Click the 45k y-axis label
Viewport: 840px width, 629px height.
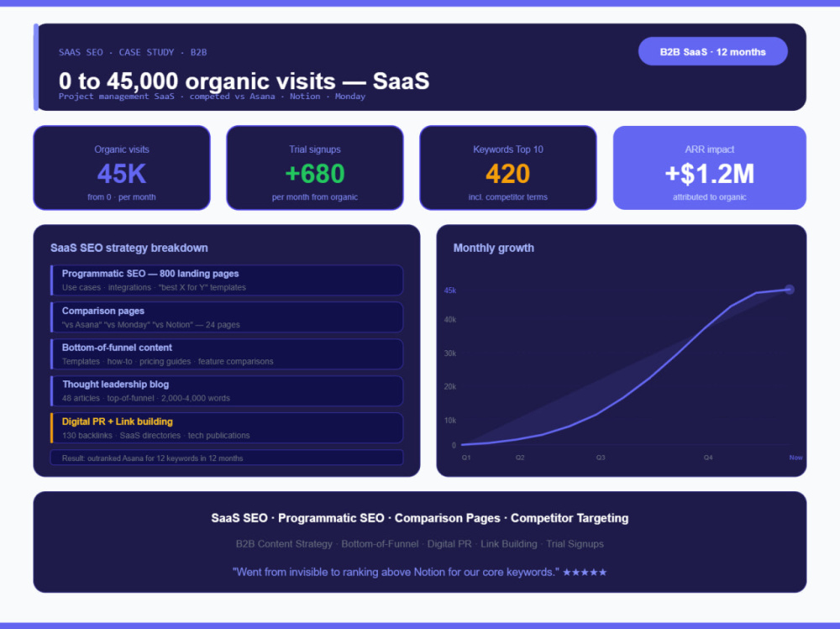click(x=450, y=291)
